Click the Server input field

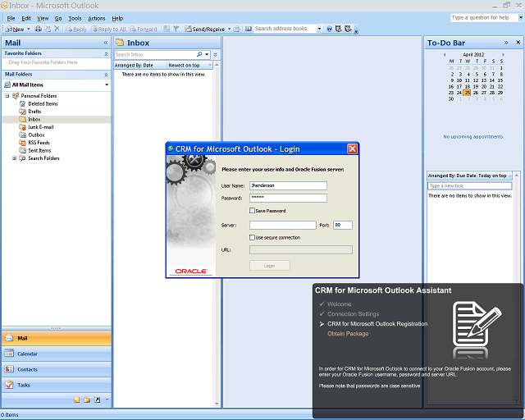pos(282,225)
